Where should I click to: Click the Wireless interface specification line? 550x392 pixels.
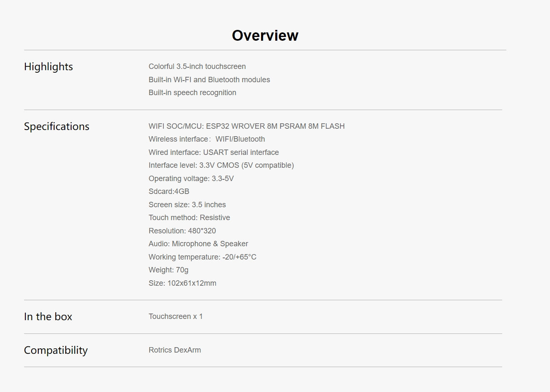point(207,139)
